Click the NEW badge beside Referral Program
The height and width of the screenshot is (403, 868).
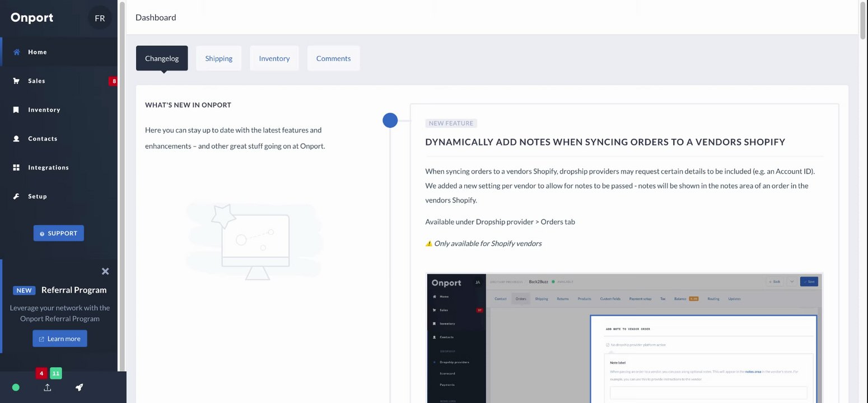(x=24, y=290)
